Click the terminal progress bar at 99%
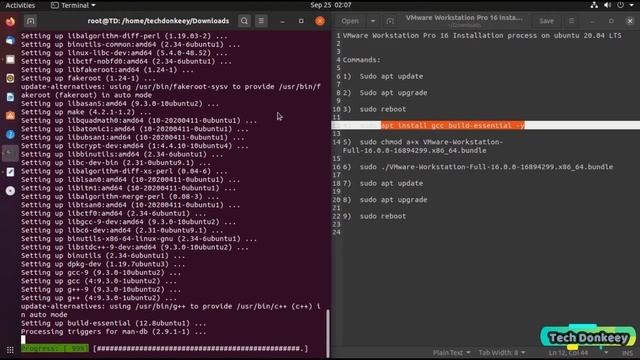This screenshot has height=360, width=640. (x=164, y=349)
